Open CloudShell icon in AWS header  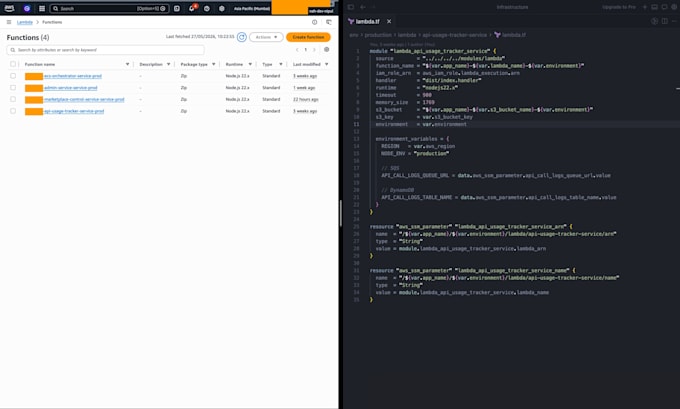coord(177,8)
